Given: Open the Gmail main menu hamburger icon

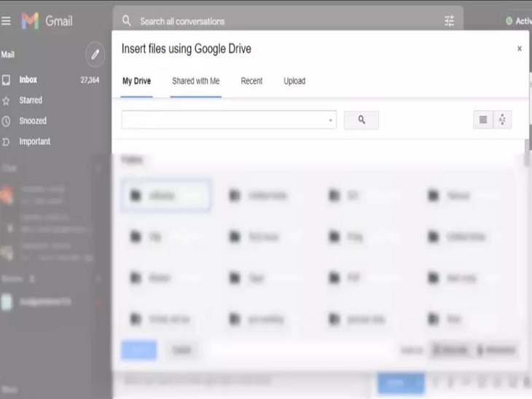Looking at the screenshot, I should tap(7, 21).
